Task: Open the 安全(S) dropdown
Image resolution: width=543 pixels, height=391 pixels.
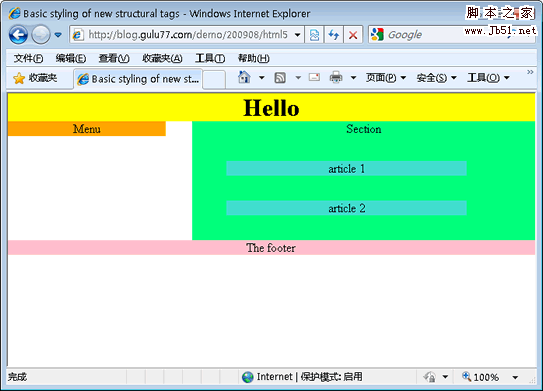Action: [x=436, y=78]
